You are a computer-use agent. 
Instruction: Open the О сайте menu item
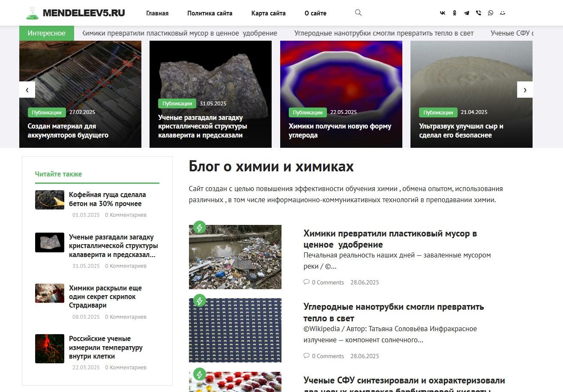pos(315,13)
